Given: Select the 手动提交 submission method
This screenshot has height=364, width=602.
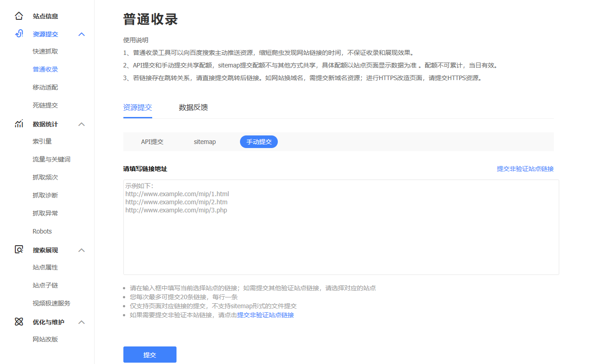Looking at the screenshot, I should coord(259,142).
